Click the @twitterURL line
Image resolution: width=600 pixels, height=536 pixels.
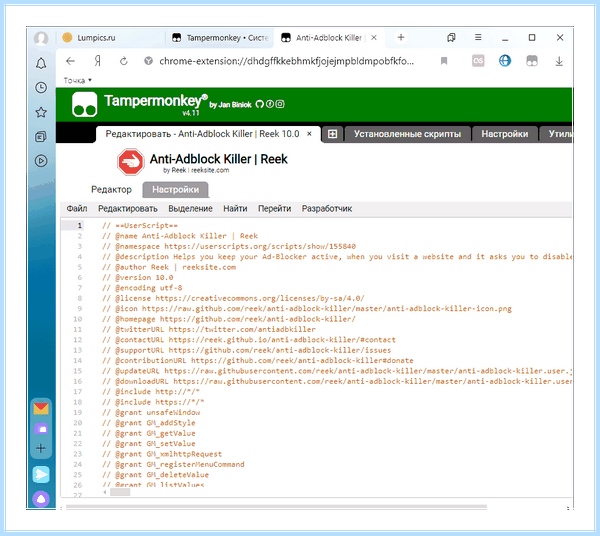tap(209, 329)
